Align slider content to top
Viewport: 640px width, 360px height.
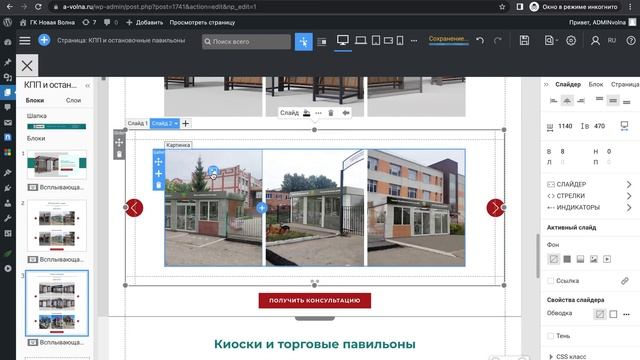click(599, 100)
